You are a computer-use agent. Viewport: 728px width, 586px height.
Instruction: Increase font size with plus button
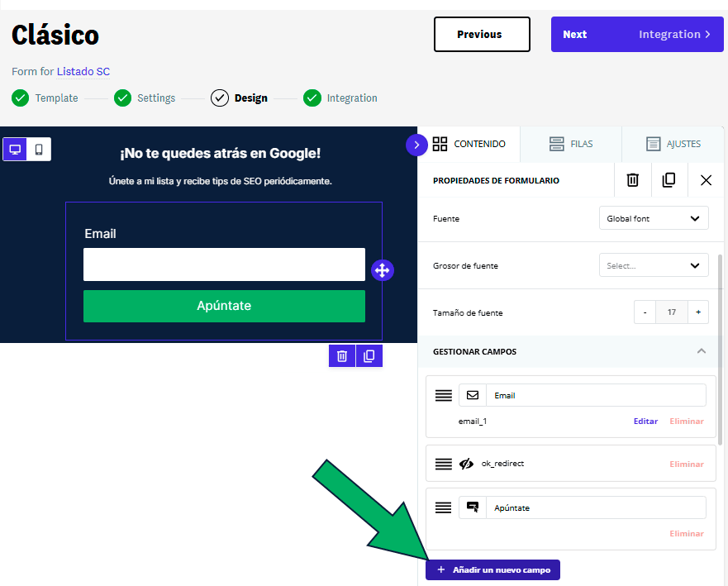coord(697,312)
